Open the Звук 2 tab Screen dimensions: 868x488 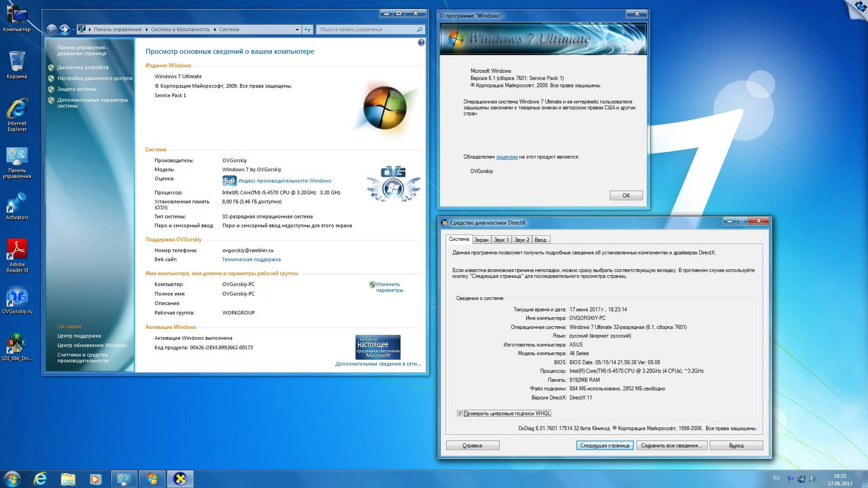click(522, 240)
